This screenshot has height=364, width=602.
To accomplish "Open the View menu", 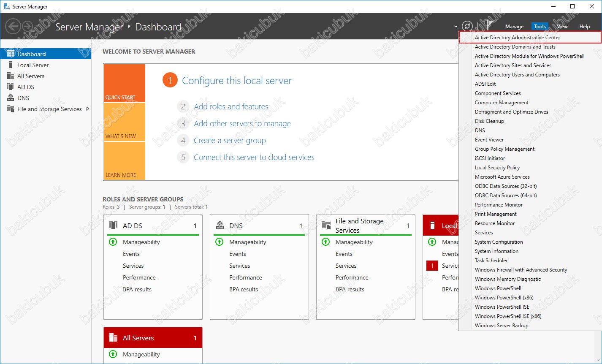I will pyautogui.click(x=562, y=27).
